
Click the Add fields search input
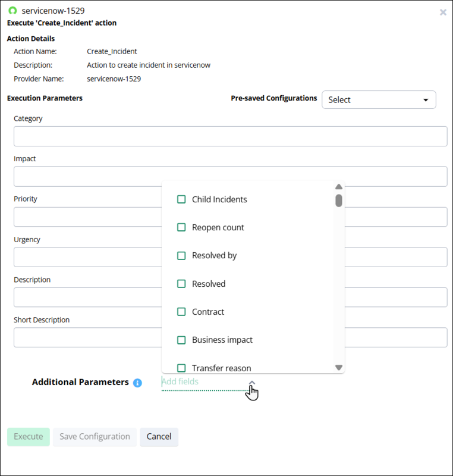(204, 381)
